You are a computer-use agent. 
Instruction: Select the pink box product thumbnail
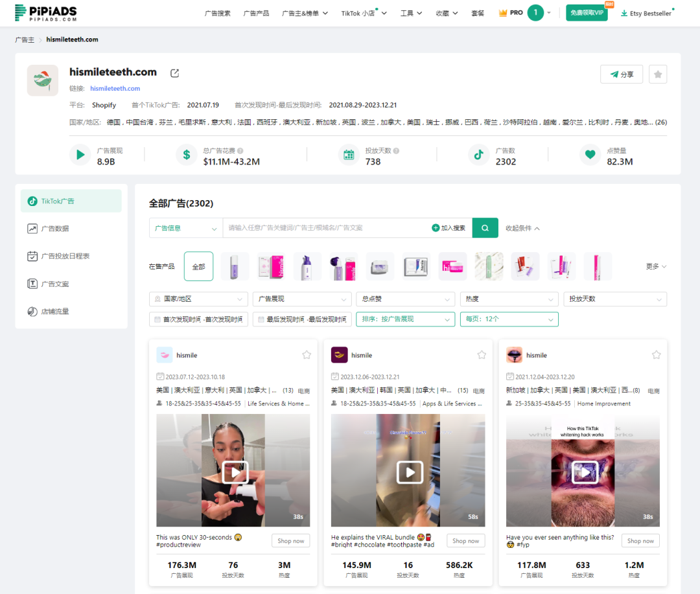pyautogui.click(x=271, y=266)
